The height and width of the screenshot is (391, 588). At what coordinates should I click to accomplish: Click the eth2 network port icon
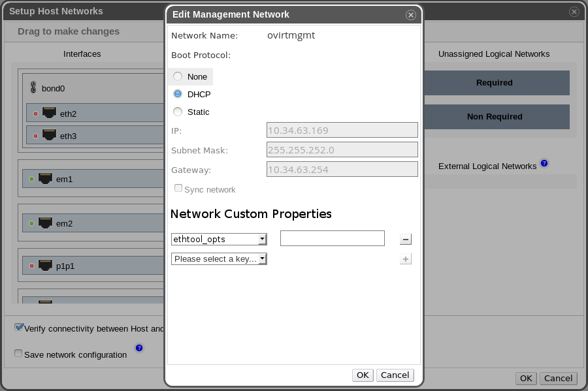49,113
